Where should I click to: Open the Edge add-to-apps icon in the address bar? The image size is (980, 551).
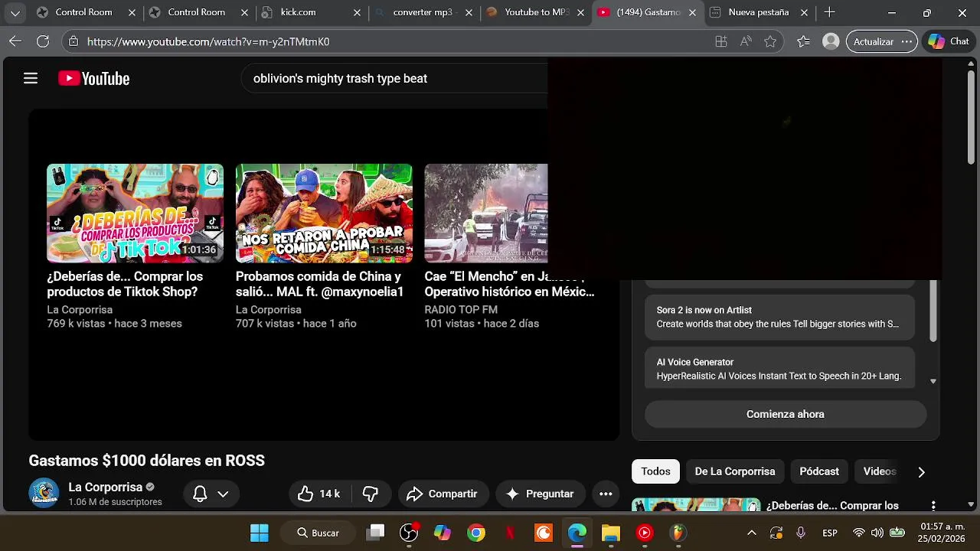click(x=720, y=41)
